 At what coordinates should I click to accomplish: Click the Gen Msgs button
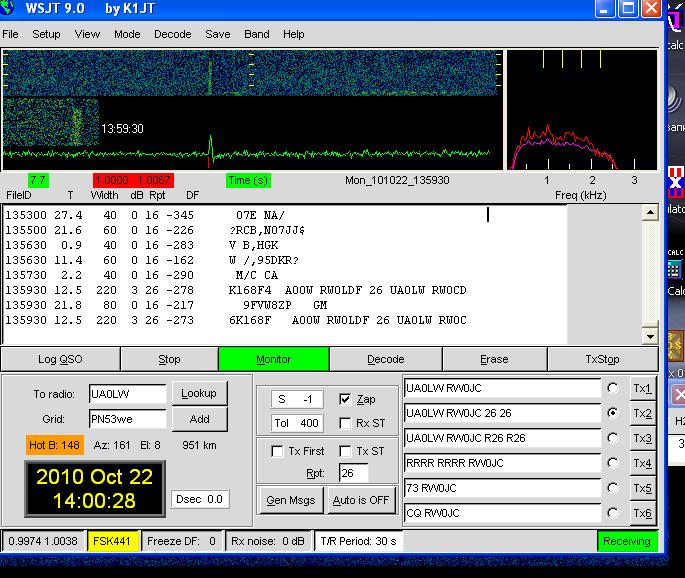coord(291,500)
